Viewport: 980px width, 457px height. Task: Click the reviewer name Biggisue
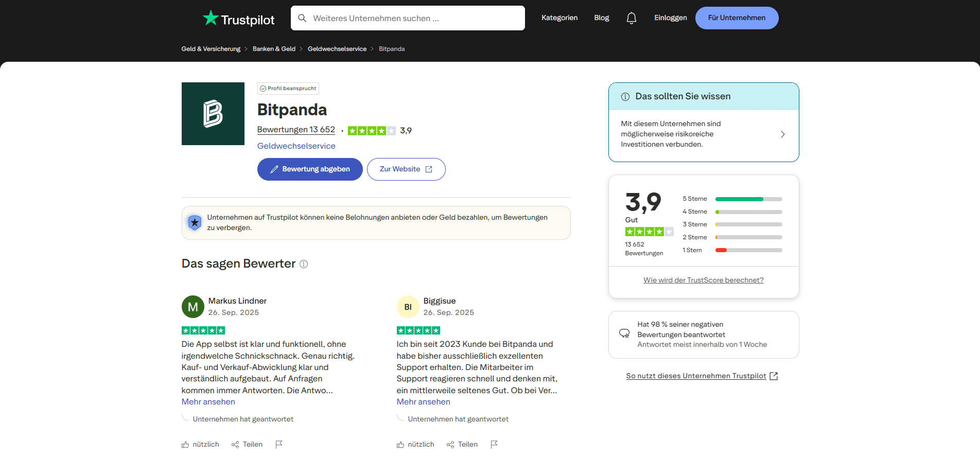coord(440,301)
